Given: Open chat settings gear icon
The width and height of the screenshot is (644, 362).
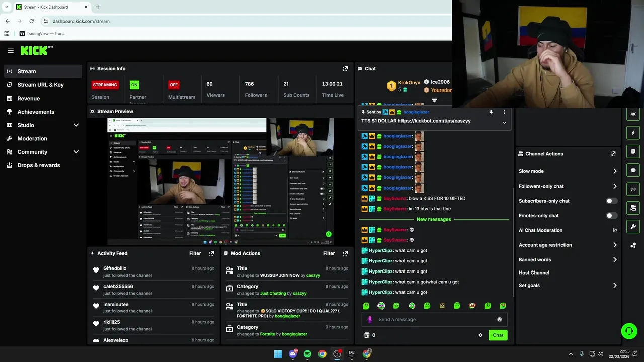Looking at the screenshot, I should pyautogui.click(x=480, y=335).
